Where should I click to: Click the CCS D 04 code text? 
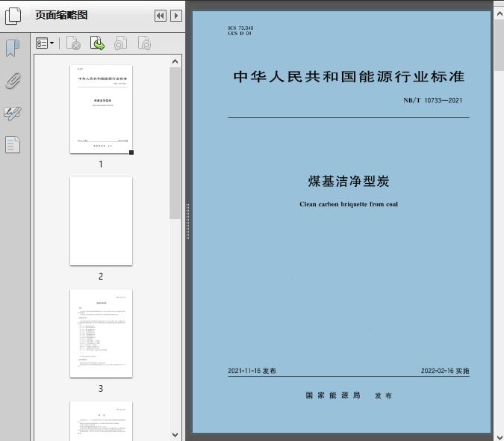[240, 34]
